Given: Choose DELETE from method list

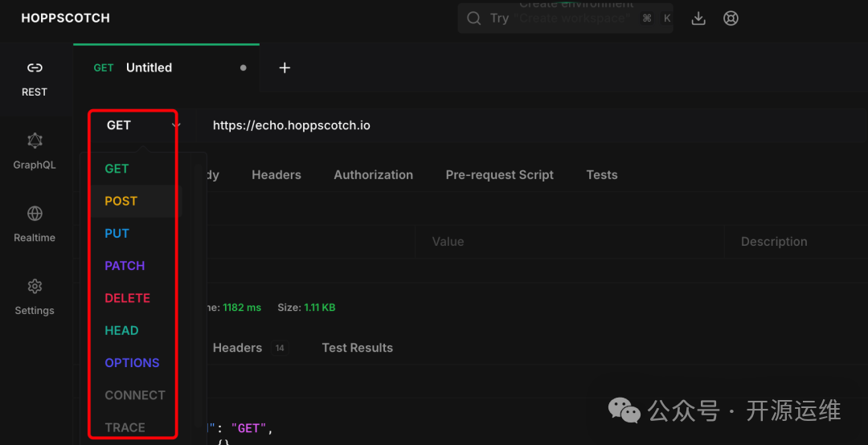Looking at the screenshot, I should (127, 298).
